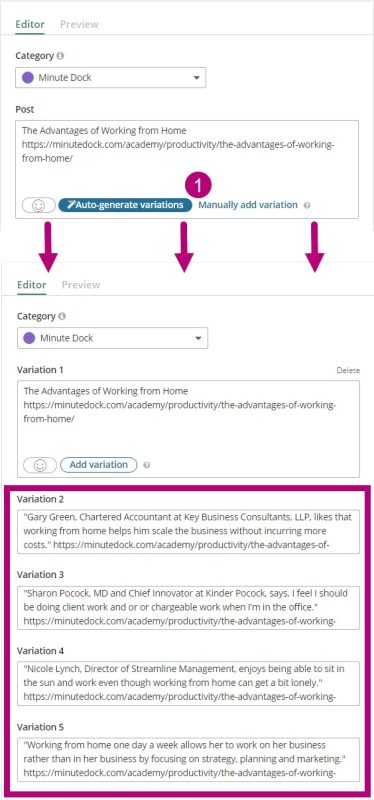
Task: Click info icon beside top Category label
Action: click(60, 56)
